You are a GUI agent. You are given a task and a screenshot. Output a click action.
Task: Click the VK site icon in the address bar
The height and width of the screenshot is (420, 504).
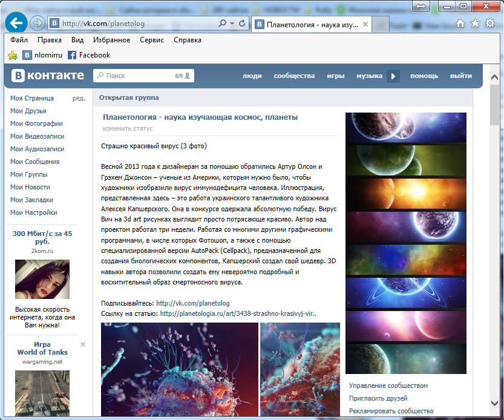[54, 23]
